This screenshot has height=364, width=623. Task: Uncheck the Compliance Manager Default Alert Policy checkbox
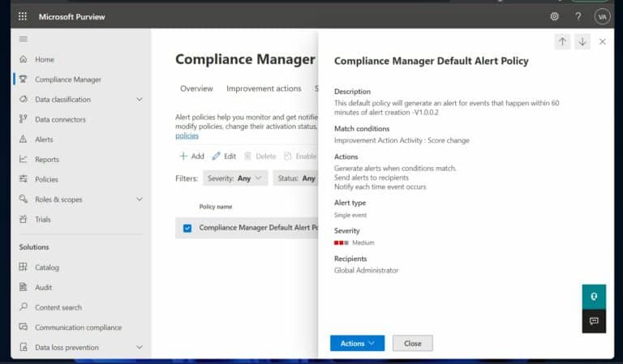pyautogui.click(x=187, y=228)
